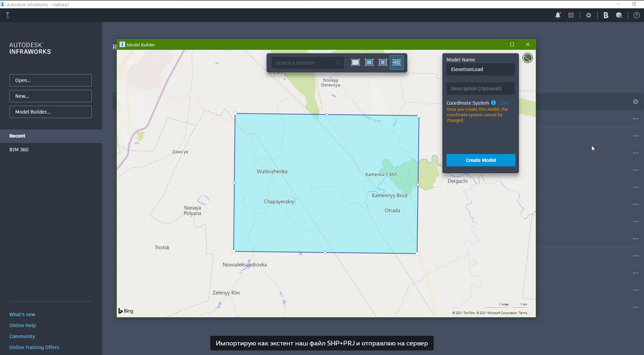Open application settings gear in top bar
644x355 pixels.
click(589, 15)
